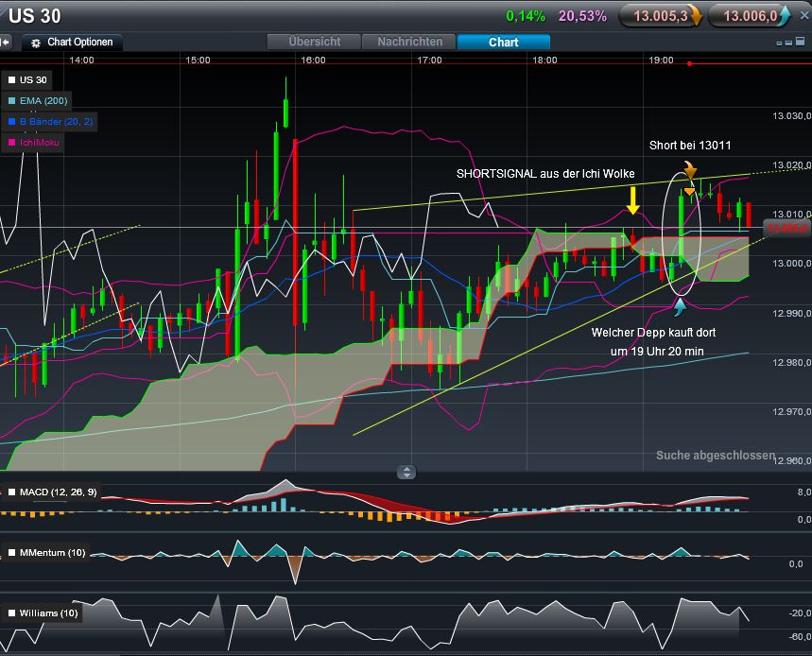Click the 13.020,0 price axis label
Image resolution: width=812 pixels, height=656 pixels.
792,165
